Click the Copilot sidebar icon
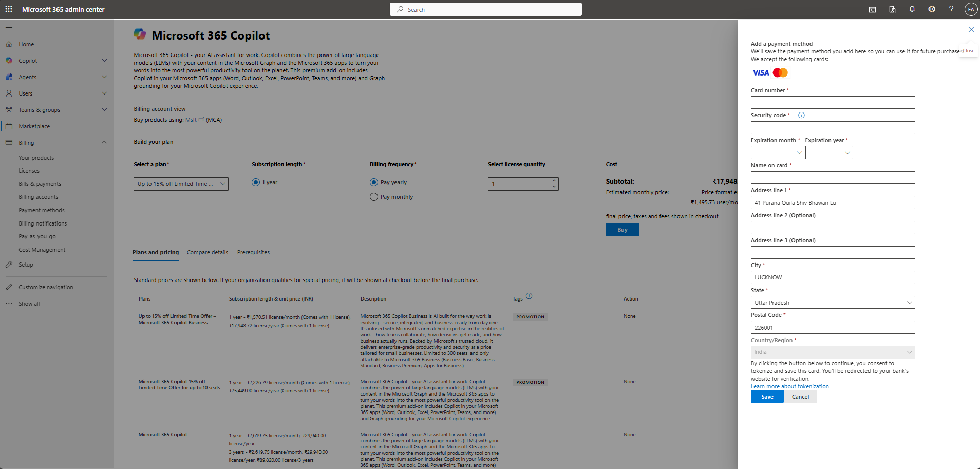The image size is (980, 469). click(9, 61)
